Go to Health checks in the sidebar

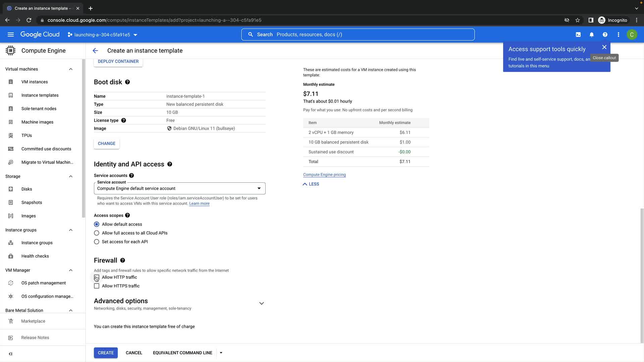click(35, 256)
